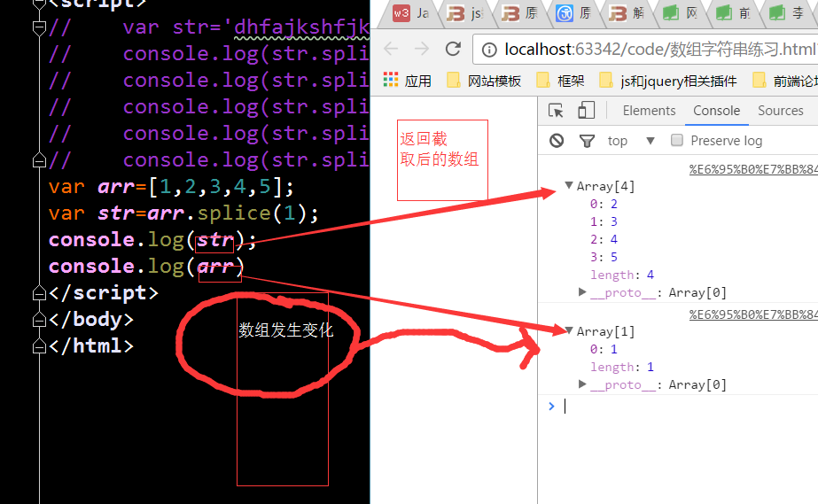Click fold marker beside </body> tag

39,320
